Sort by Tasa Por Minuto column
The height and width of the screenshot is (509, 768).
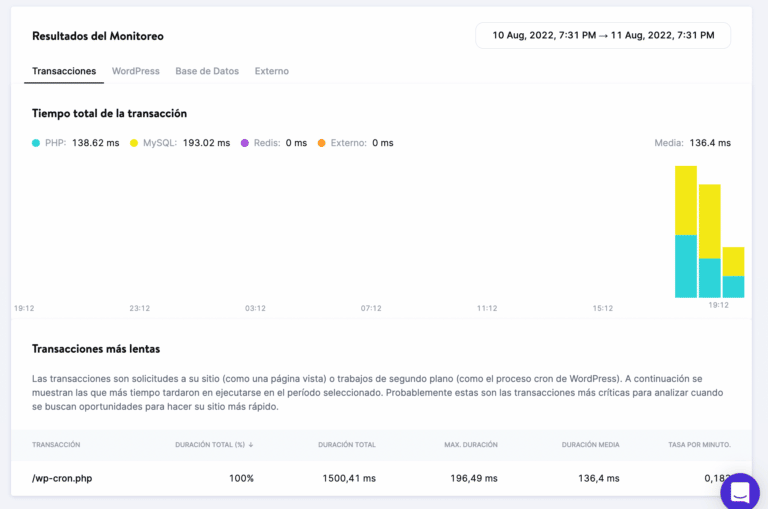(699, 444)
